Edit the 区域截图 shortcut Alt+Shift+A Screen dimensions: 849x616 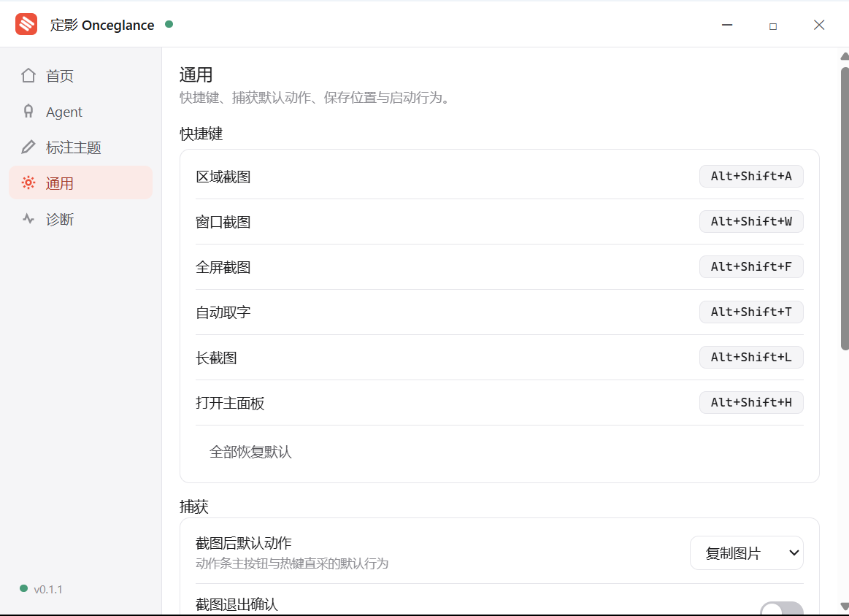(751, 177)
